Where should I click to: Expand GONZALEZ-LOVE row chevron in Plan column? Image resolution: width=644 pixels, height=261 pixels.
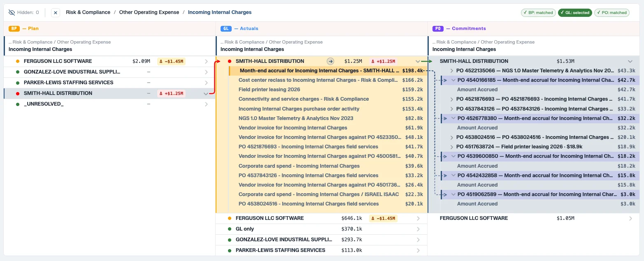coord(207,72)
